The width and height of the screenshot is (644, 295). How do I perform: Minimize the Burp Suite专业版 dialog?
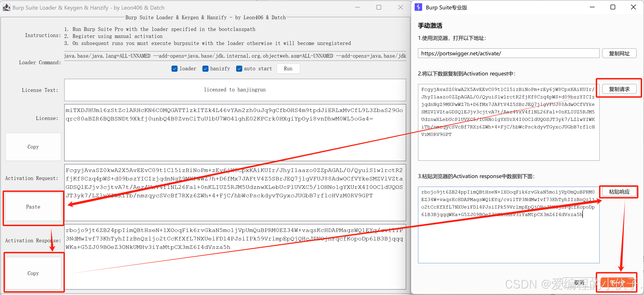point(592,7)
